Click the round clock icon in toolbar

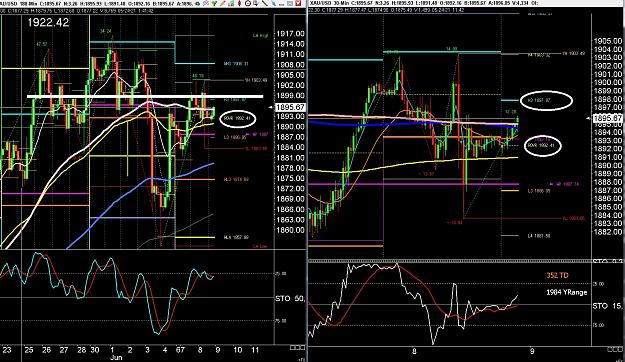[248, 4]
